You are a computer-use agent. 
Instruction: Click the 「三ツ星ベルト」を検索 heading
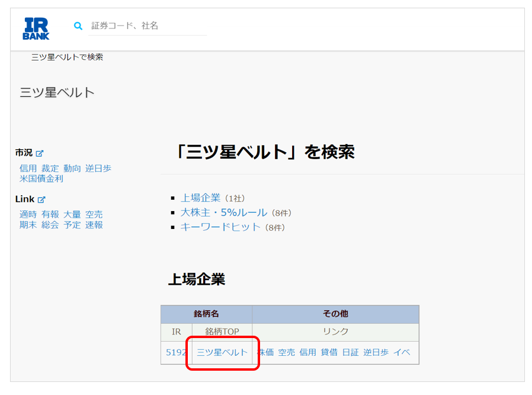(x=265, y=152)
